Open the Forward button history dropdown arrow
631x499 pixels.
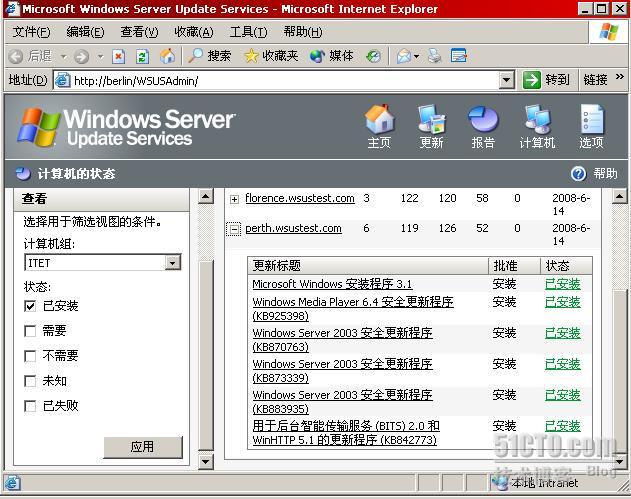point(100,56)
